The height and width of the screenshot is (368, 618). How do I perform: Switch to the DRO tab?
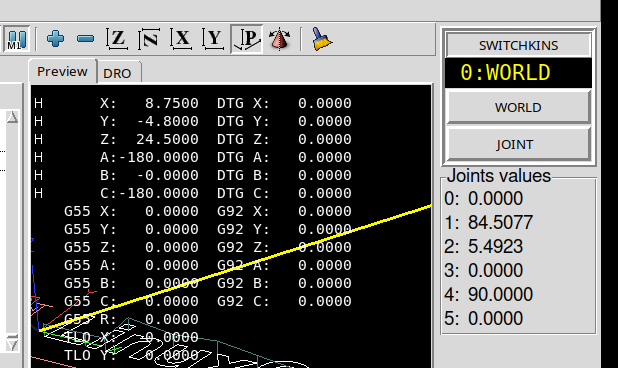click(117, 73)
